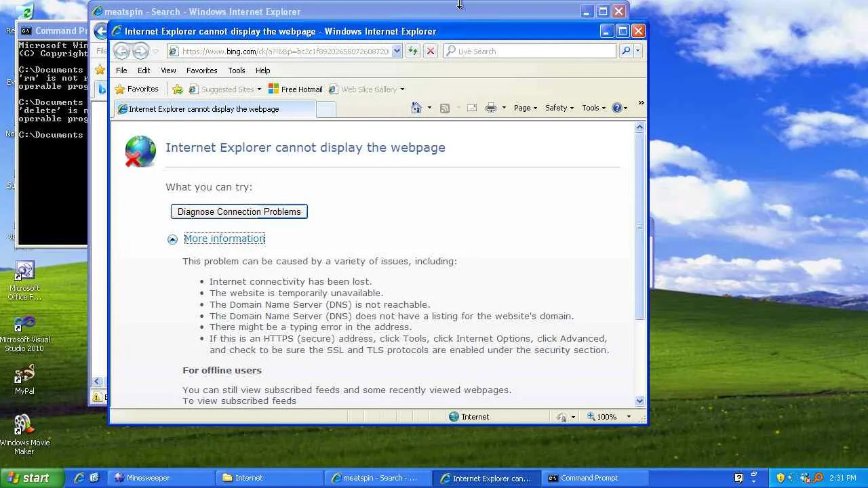The image size is (868, 488).
Task: Open the MyPal desktop shortcut
Action: coord(24,380)
